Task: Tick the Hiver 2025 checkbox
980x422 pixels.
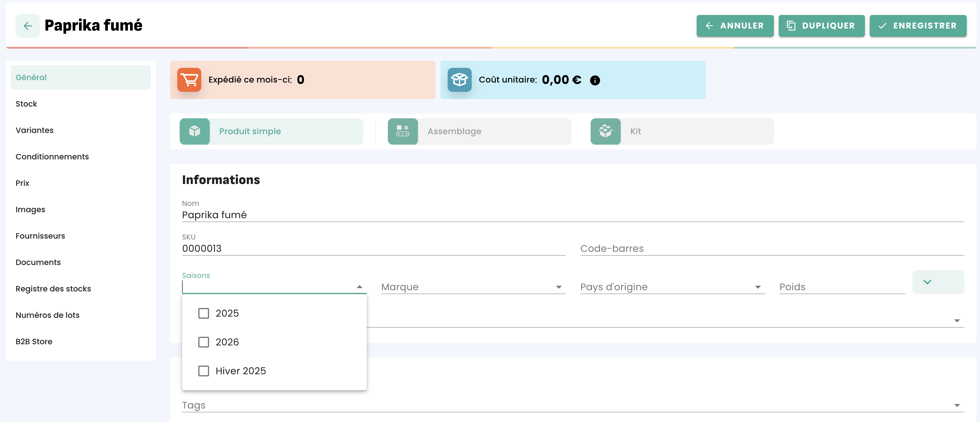Action: pos(203,371)
